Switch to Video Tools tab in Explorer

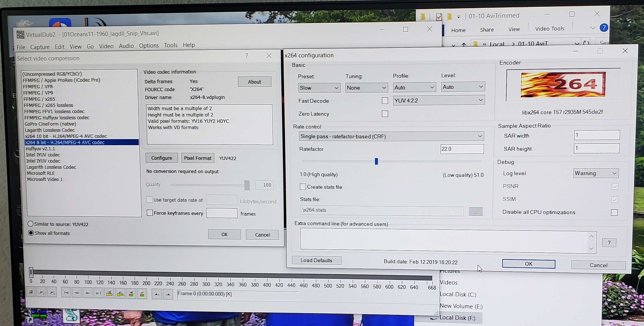click(x=550, y=29)
